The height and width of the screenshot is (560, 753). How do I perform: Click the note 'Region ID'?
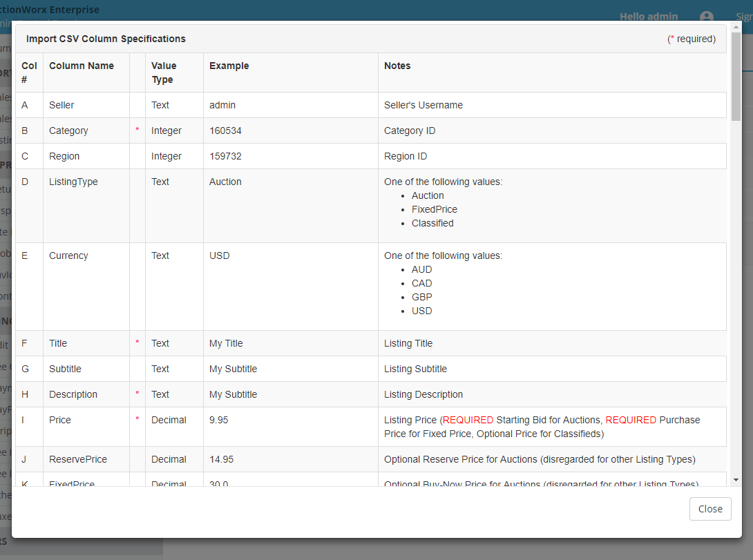[406, 156]
